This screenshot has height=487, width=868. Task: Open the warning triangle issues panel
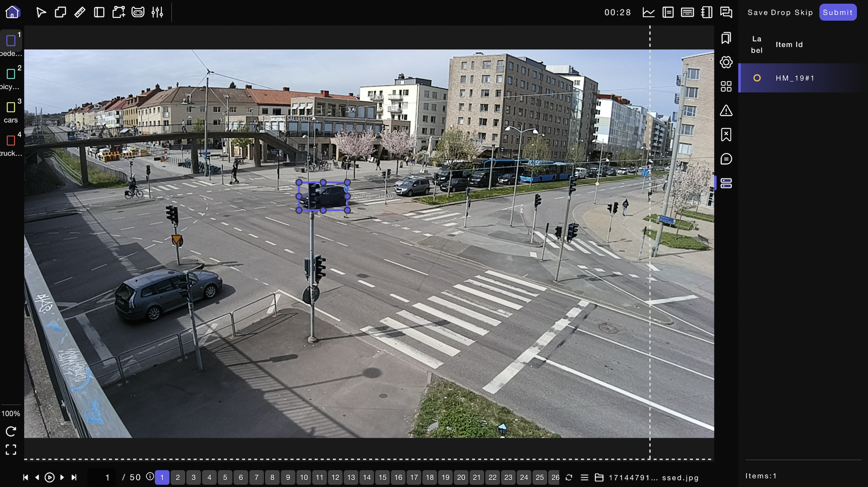726,111
